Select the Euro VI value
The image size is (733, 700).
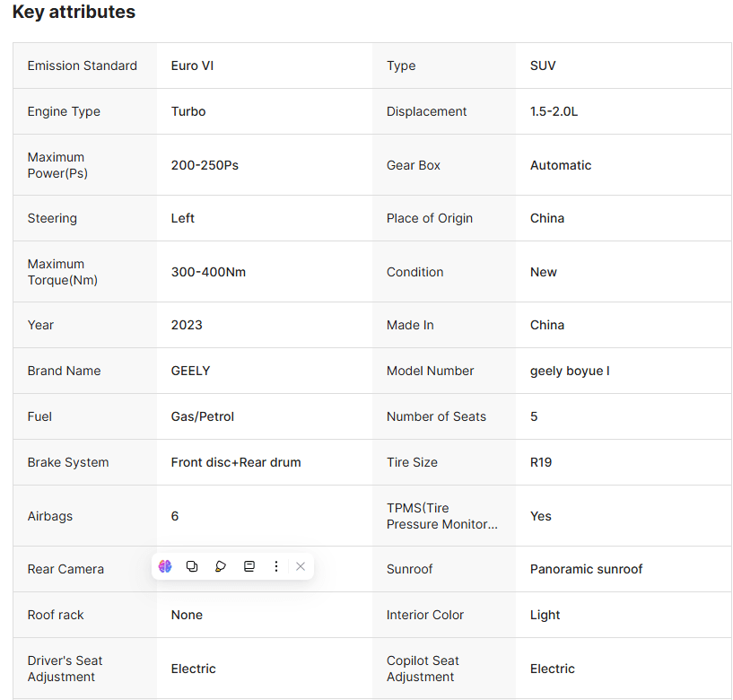[x=192, y=66]
